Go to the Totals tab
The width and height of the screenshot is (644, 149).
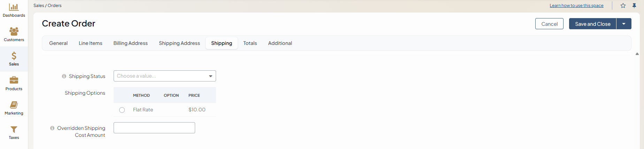(250, 43)
